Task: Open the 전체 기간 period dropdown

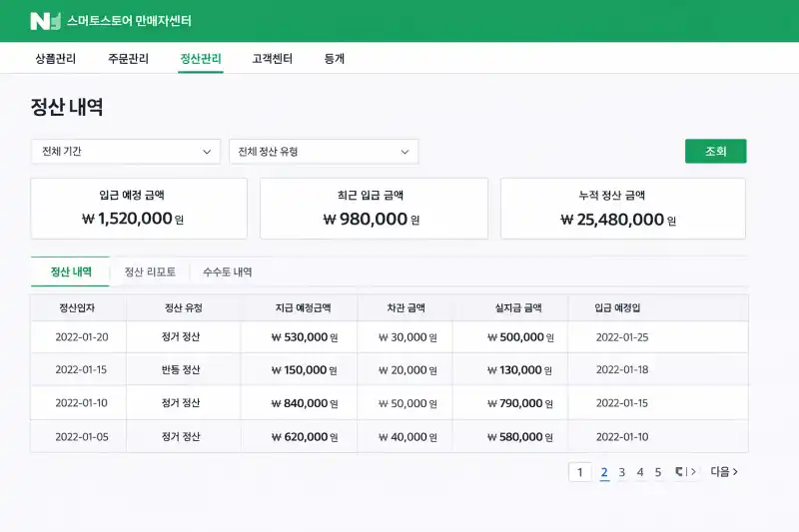Action: pos(126,152)
